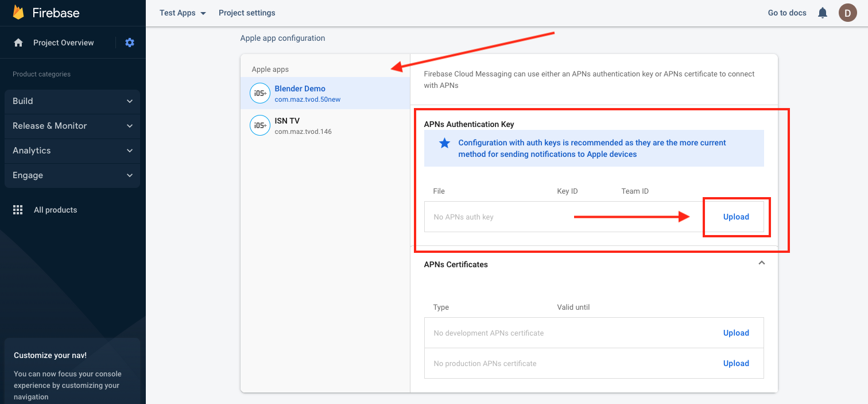Upload development APNs certificate
This screenshot has height=404, width=868.
click(x=736, y=333)
